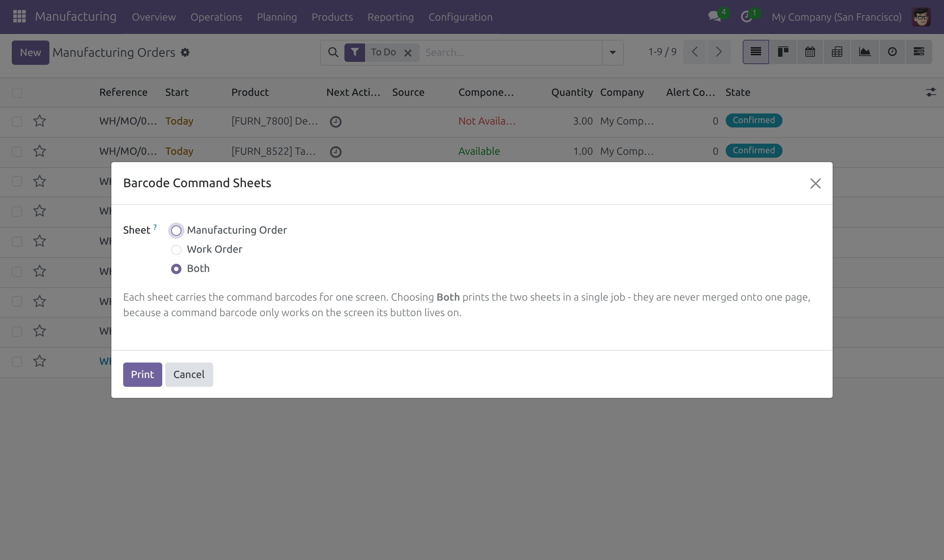
Task: Open the Configuration menu
Action: tap(460, 17)
